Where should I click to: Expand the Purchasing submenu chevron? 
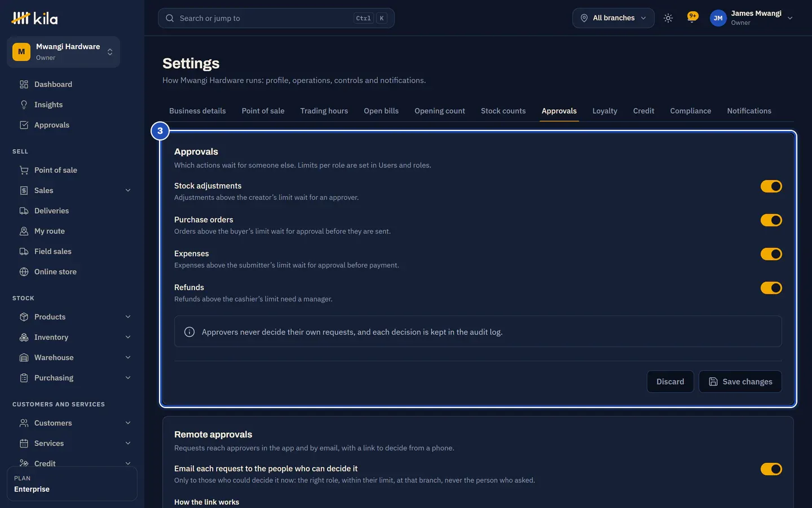[128, 378]
